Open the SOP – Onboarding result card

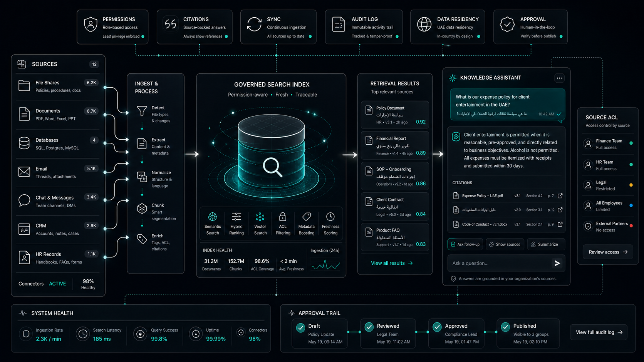395,176
